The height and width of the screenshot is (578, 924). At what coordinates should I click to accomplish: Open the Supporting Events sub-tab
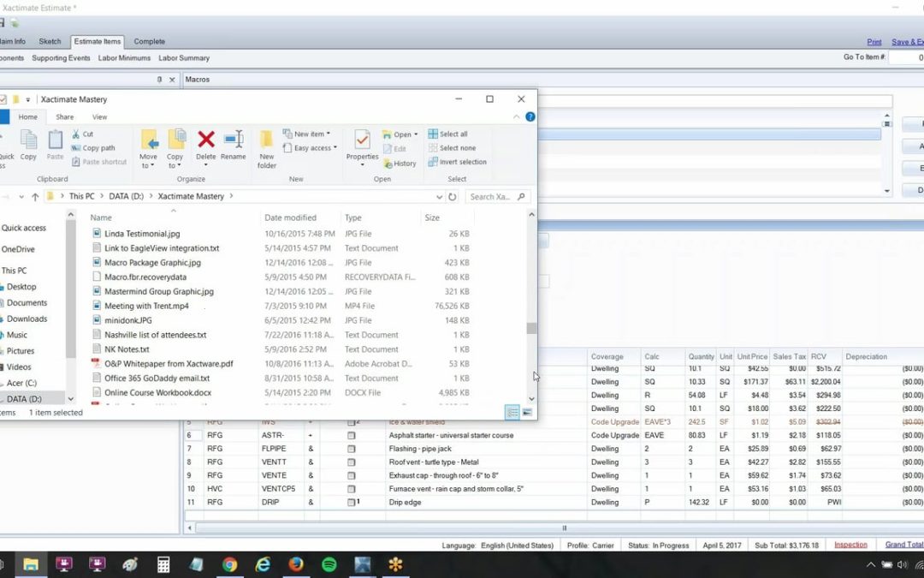(x=61, y=58)
